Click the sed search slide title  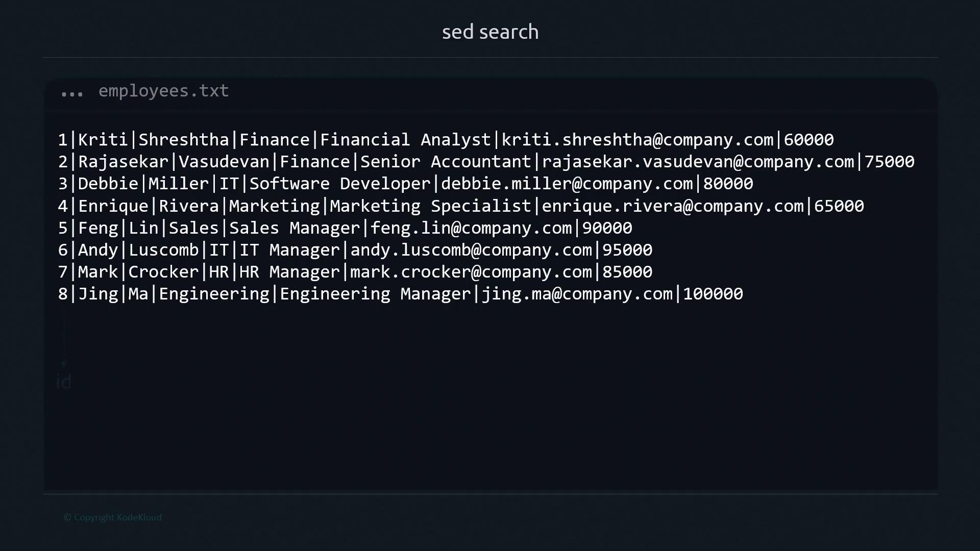490,32
